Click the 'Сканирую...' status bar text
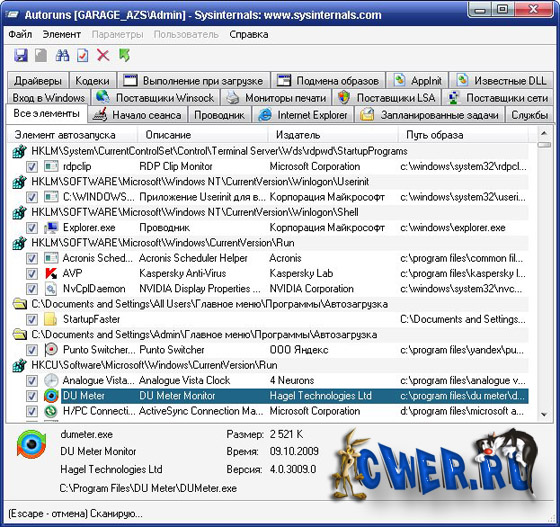560x527 pixels. click(x=116, y=514)
